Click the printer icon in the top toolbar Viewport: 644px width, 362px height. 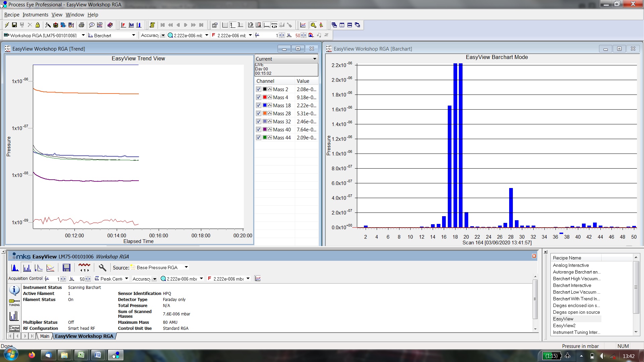[x=81, y=25]
